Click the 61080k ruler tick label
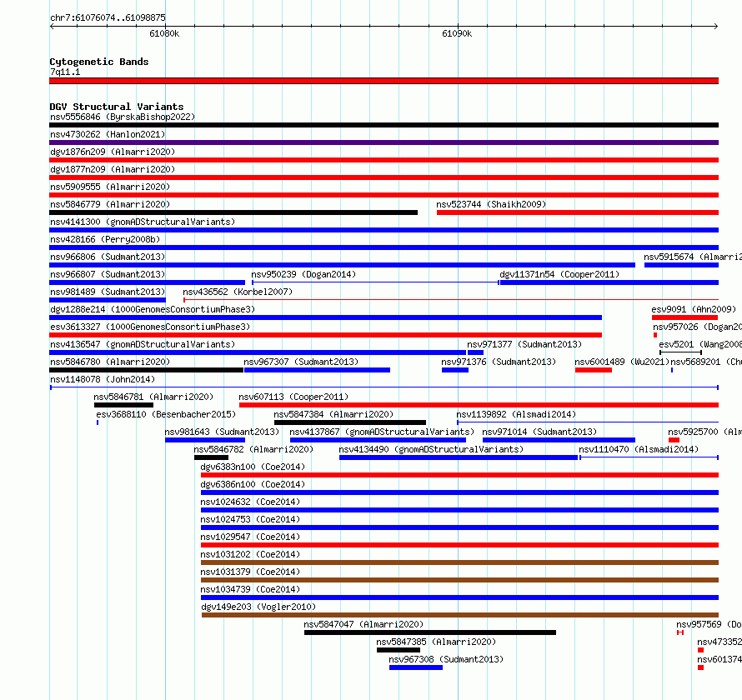The image size is (742, 700). (x=164, y=33)
